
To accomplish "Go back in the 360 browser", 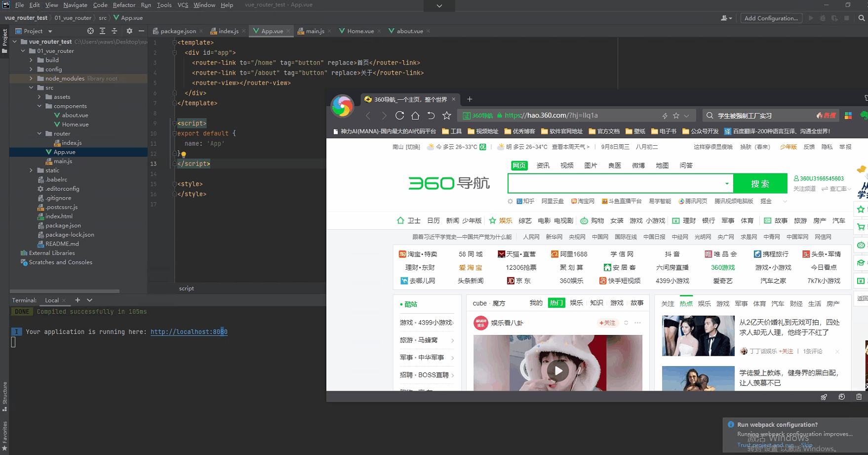I will (368, 116).
